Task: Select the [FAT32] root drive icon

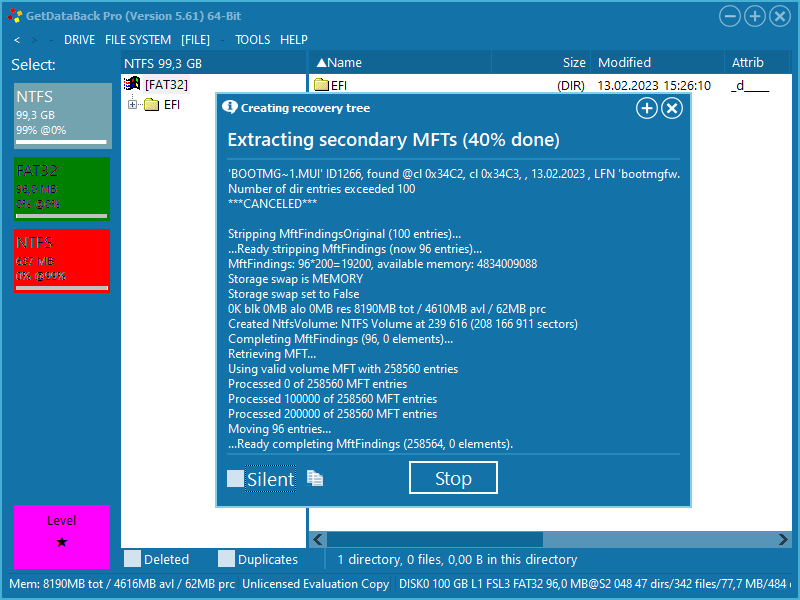Action: (x=132, y=84)
